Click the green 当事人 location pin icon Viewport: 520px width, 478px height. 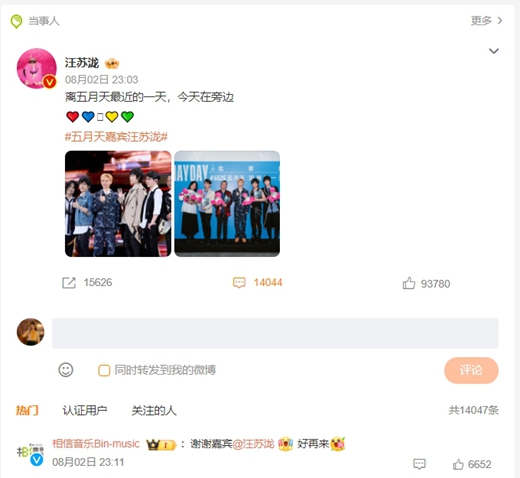[16, 21]
